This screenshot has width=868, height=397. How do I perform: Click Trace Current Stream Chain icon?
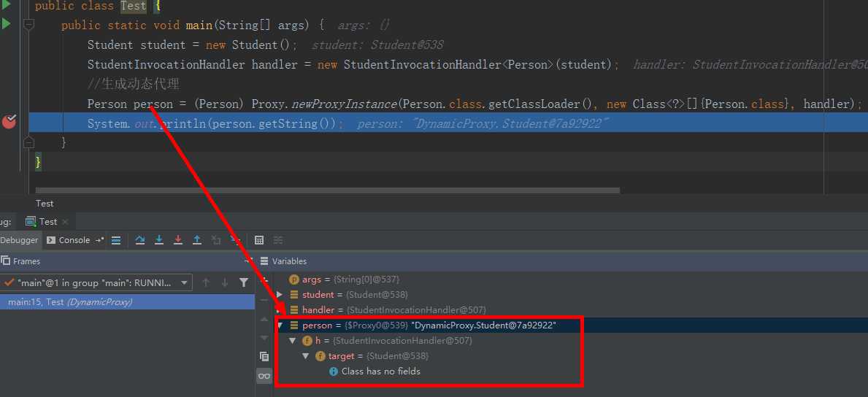278,240
